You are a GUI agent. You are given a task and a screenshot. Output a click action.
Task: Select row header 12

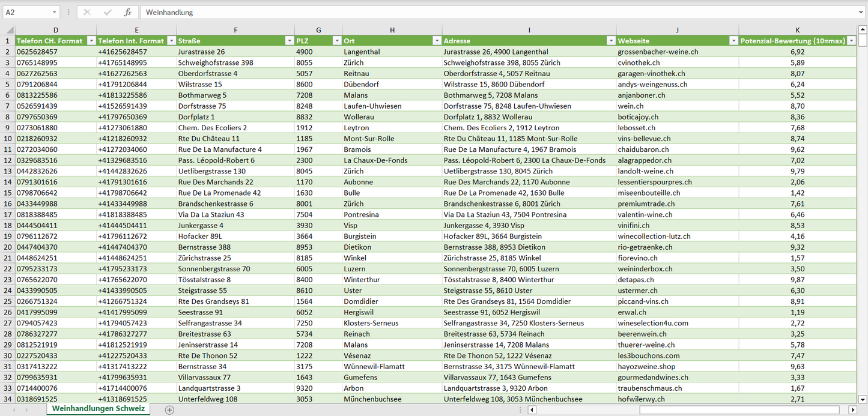coord(7,160)
